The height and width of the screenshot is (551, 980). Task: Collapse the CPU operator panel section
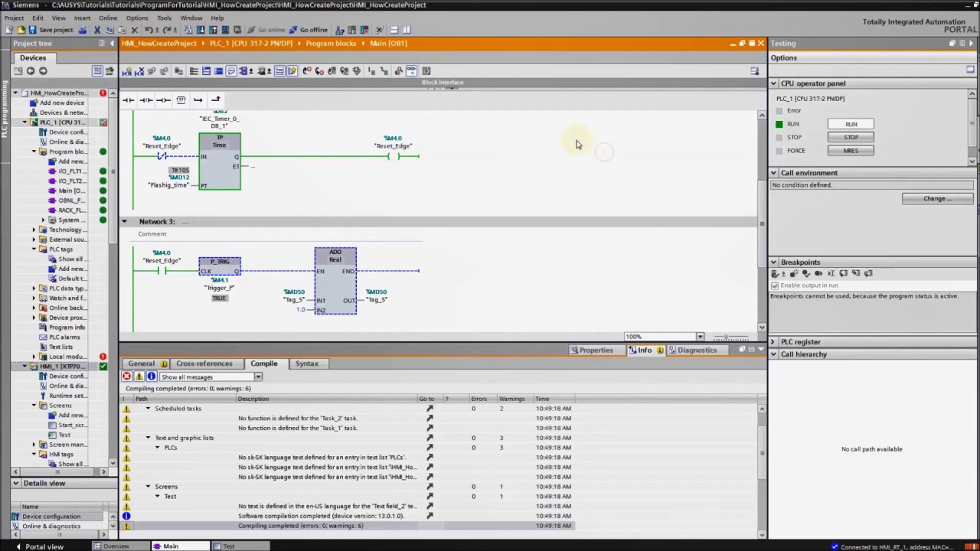[x=773, y=83]
